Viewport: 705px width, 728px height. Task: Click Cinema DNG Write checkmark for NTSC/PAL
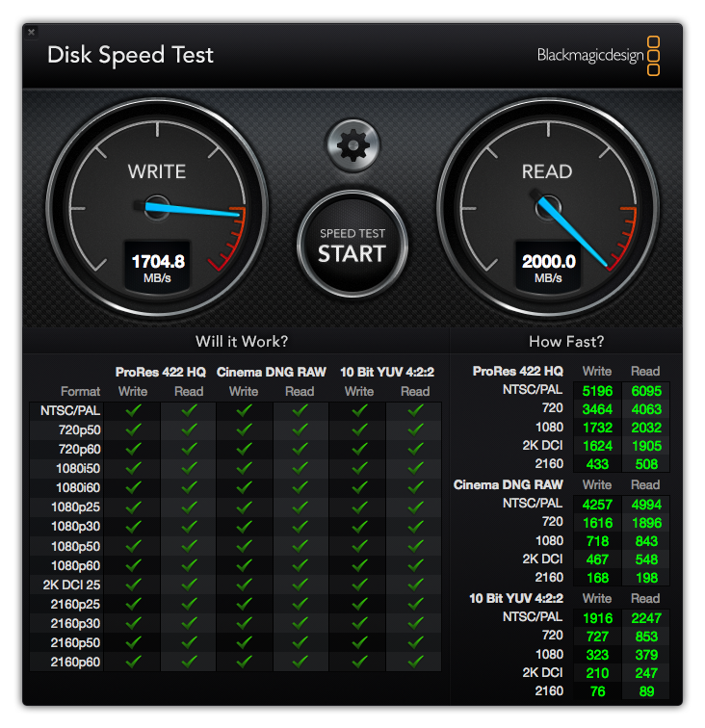245,410
